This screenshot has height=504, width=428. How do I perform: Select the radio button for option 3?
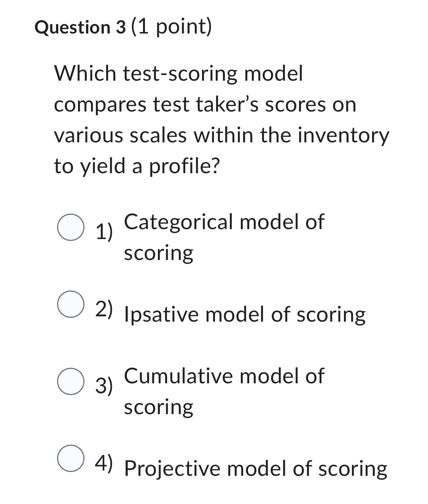coord(71,381)
